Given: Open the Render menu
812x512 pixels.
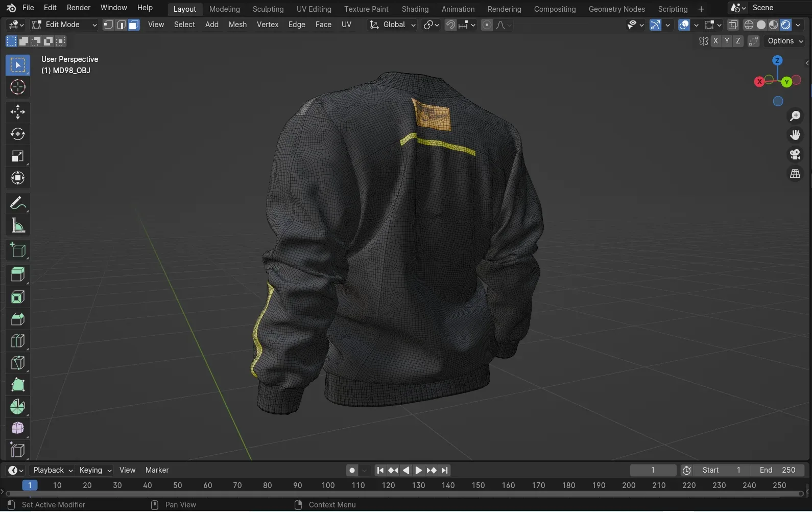Looking at the screenshot, I should coord(79,8).
